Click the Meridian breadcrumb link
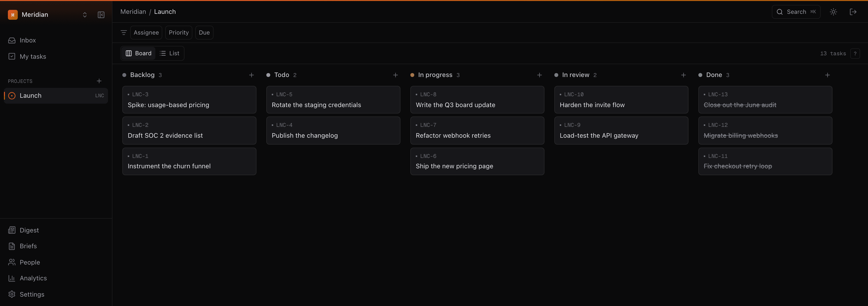 click(x=133, y=11)
